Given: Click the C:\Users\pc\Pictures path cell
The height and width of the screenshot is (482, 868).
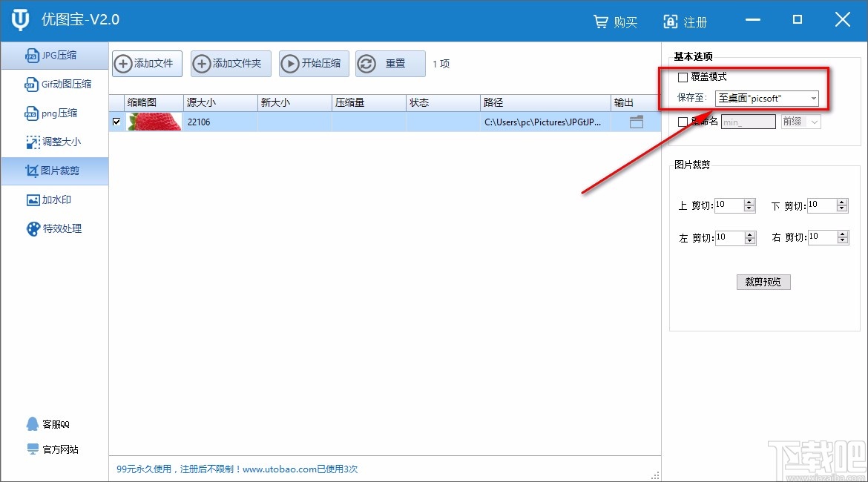Looking at the screenshot, I should (545, 122).
